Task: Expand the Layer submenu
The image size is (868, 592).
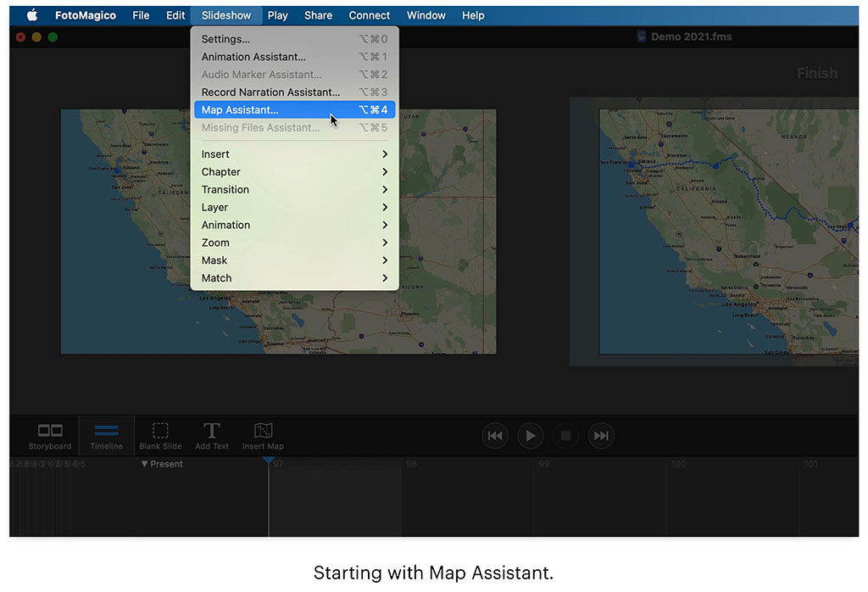Action: [294, 208]
